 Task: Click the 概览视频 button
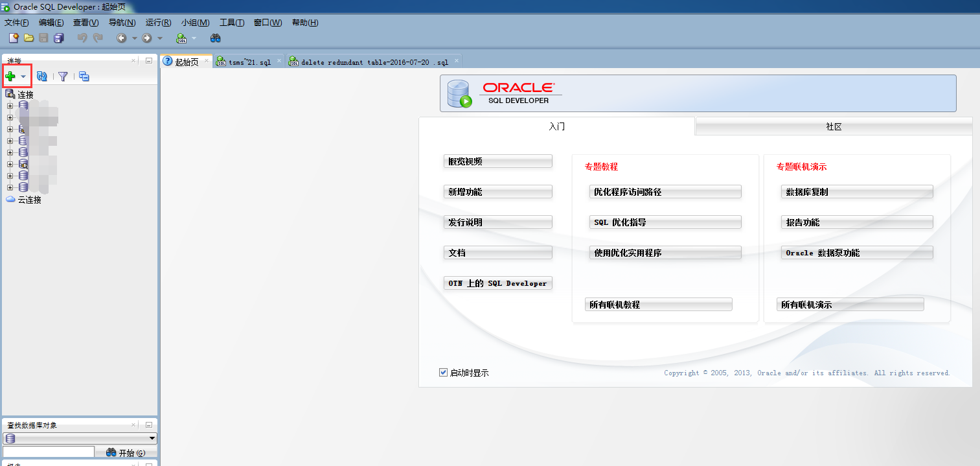click(498, 161)
